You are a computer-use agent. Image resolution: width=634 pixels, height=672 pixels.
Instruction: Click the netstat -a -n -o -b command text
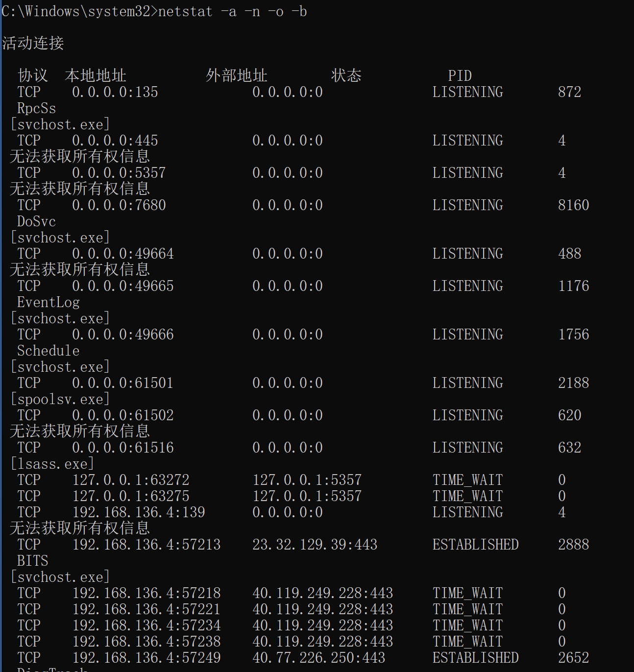tap(232, 11)
